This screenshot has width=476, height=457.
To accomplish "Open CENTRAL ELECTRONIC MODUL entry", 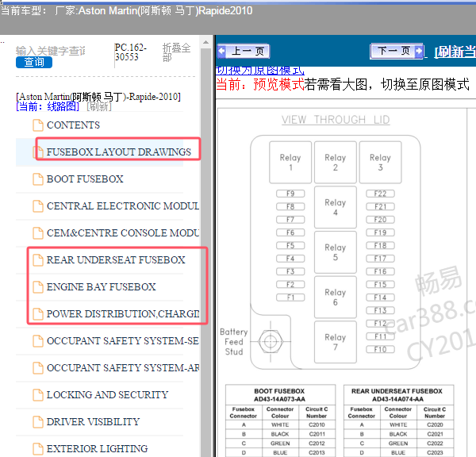I will click(123, 205).
